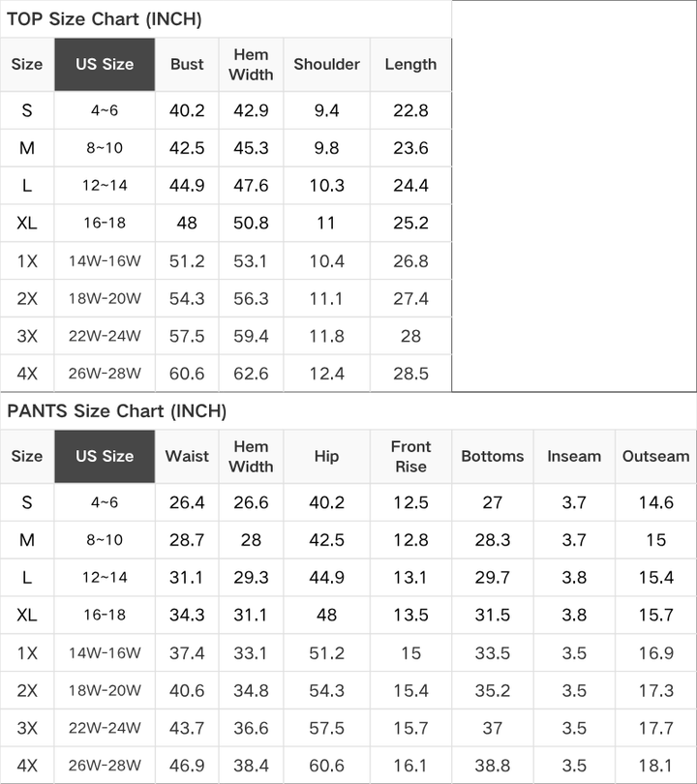697x784 pixels.
Task: Click the Hip column header
Action: click(326, 457)
